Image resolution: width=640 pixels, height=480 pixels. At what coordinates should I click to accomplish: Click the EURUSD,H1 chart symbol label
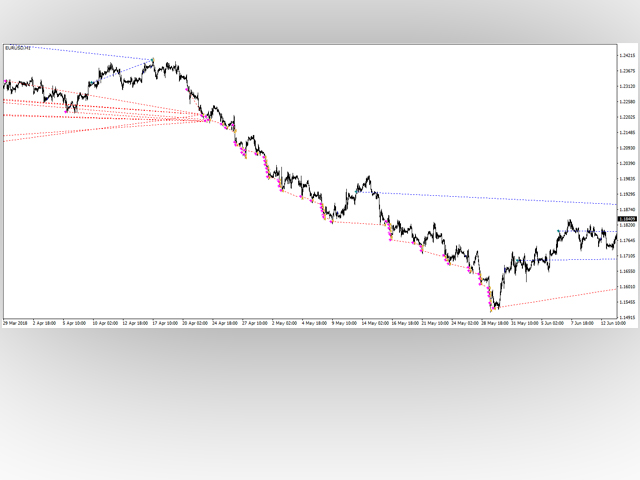[x=18, y=48]
